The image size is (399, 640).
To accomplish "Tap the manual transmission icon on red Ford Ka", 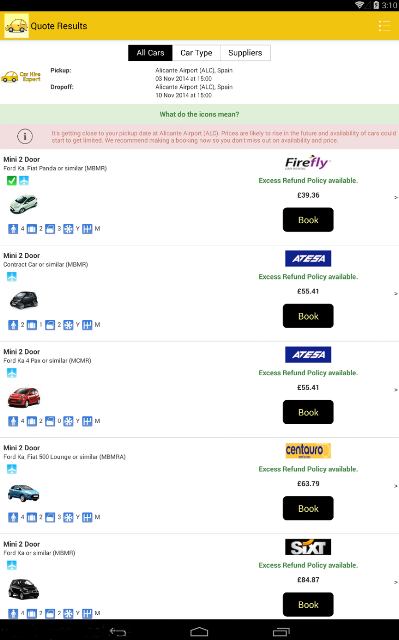I will tap(87, 421).
